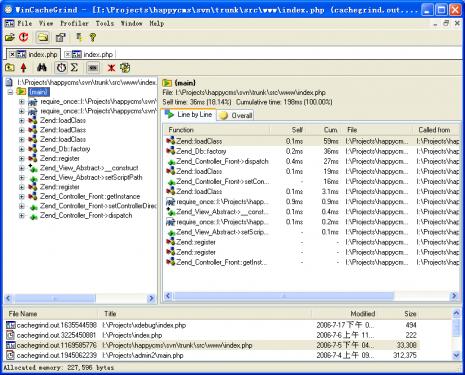Collapse the {main} tree node

[11, 92]
